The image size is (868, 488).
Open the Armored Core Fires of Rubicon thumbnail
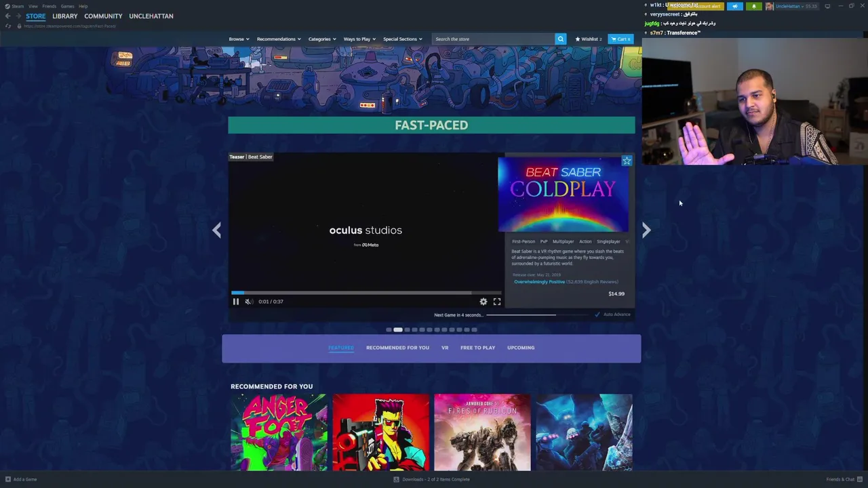click(x=482, y=432)
